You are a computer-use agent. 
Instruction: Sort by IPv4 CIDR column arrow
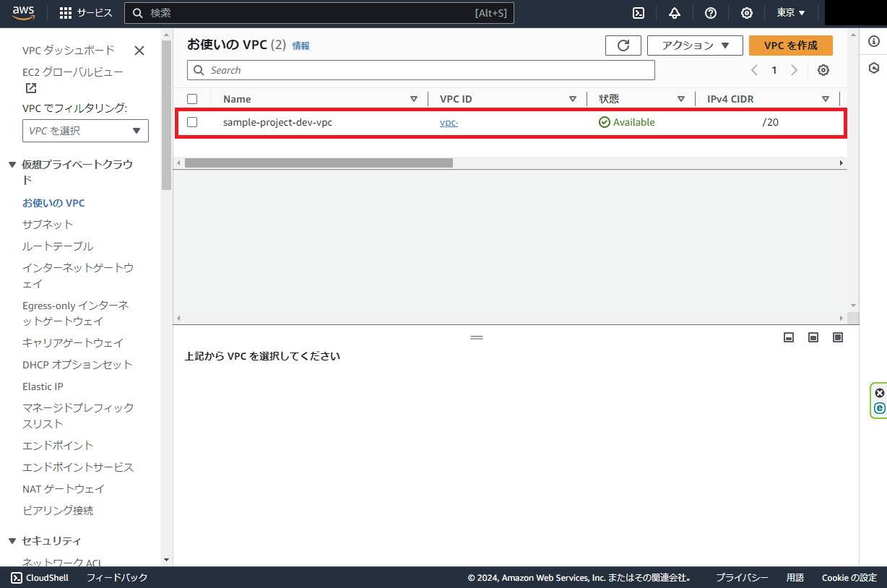click(826, 99)
